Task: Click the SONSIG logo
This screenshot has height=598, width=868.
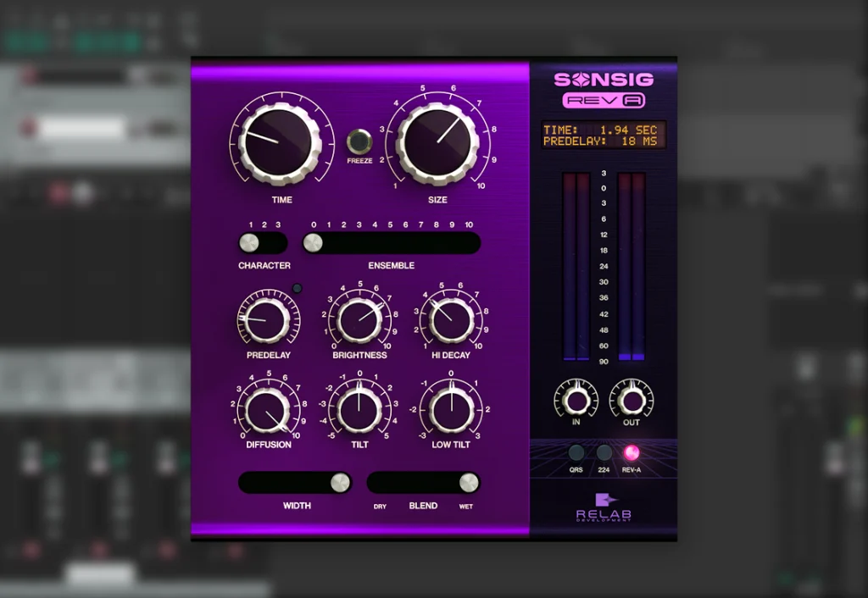Action: tap(604, 80)
